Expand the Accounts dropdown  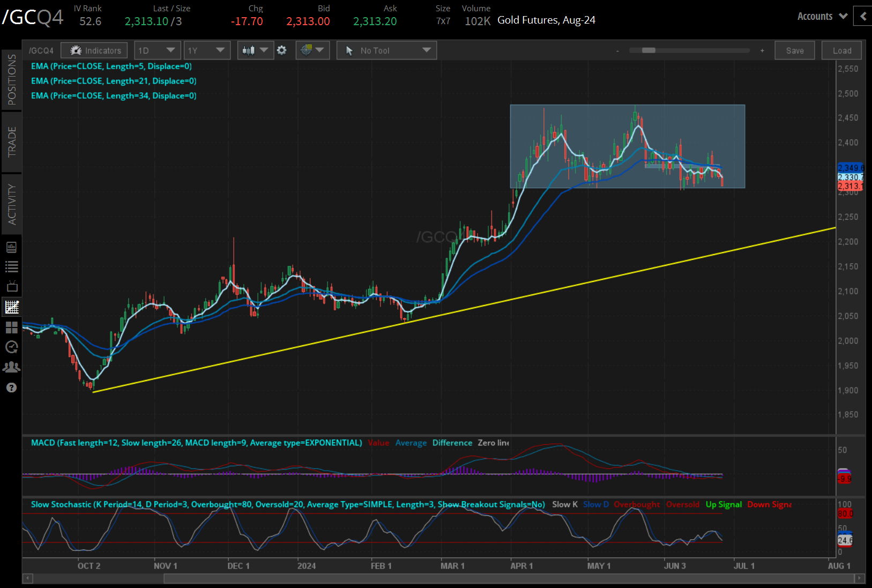pyautogui.click(x=822, y=16)
